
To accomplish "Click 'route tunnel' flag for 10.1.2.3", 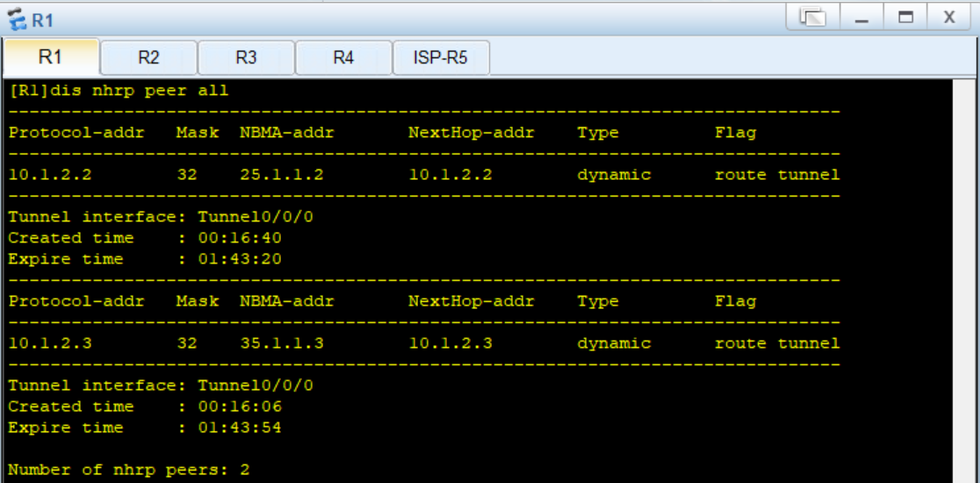I will 777,343.
